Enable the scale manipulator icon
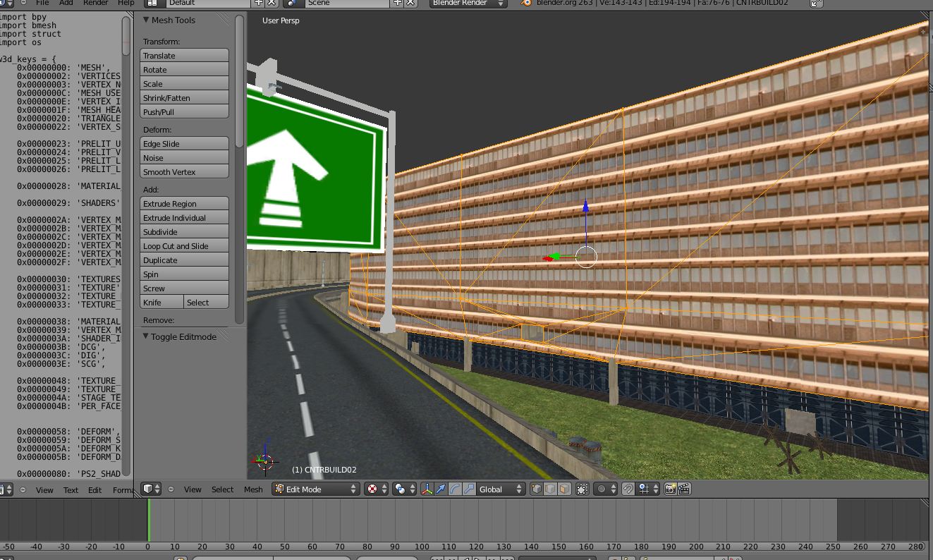933x560 pixels. (469, 489)
